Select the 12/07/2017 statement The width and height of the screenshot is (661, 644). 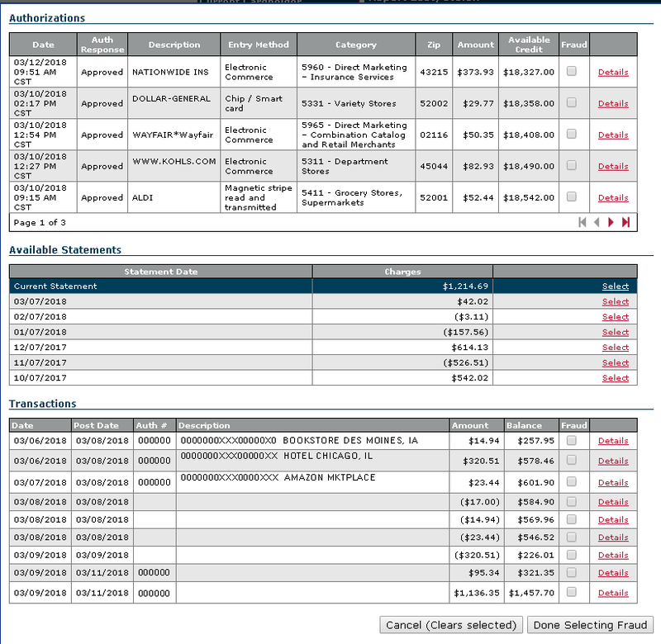(615, 348)
